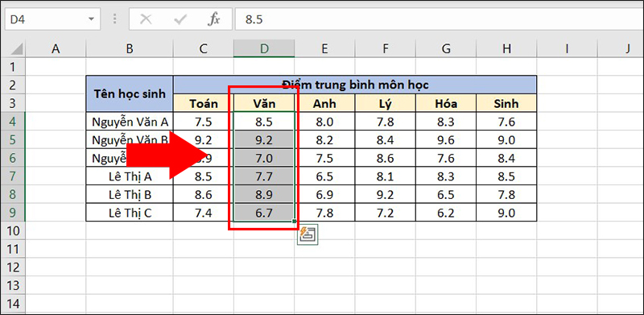Open the Quick Analysis icon below the selection
Viewport: 644px width, 315px height.
[x=308, y=235]
